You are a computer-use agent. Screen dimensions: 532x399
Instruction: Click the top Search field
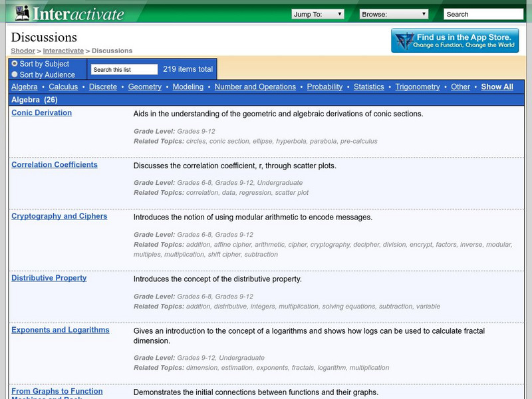click(x=483, y=14)
